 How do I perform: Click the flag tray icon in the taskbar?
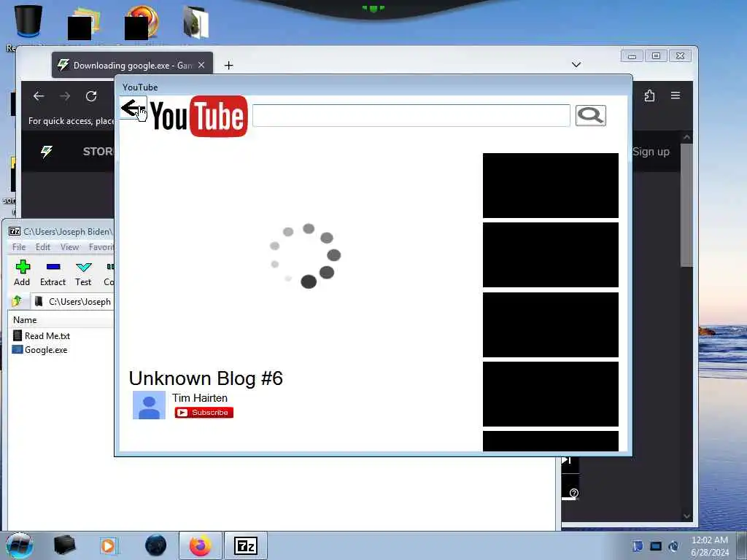(638, 546)
